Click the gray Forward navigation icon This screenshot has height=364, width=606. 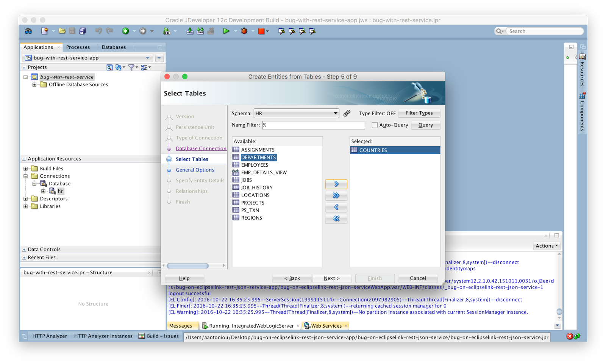[x=143, y=31]
